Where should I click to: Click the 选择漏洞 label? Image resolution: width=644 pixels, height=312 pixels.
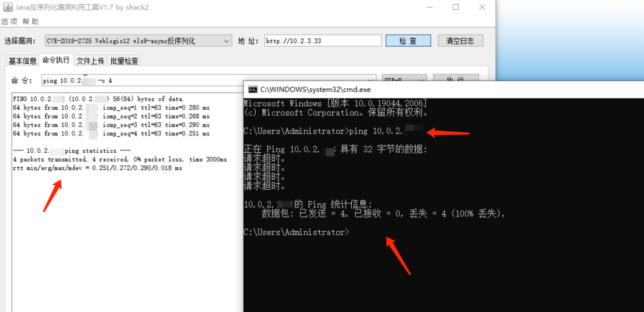point(20,41)
